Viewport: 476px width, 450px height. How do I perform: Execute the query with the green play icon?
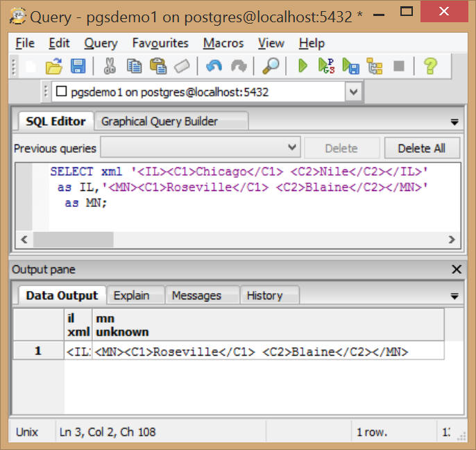(x=303, y=66)
